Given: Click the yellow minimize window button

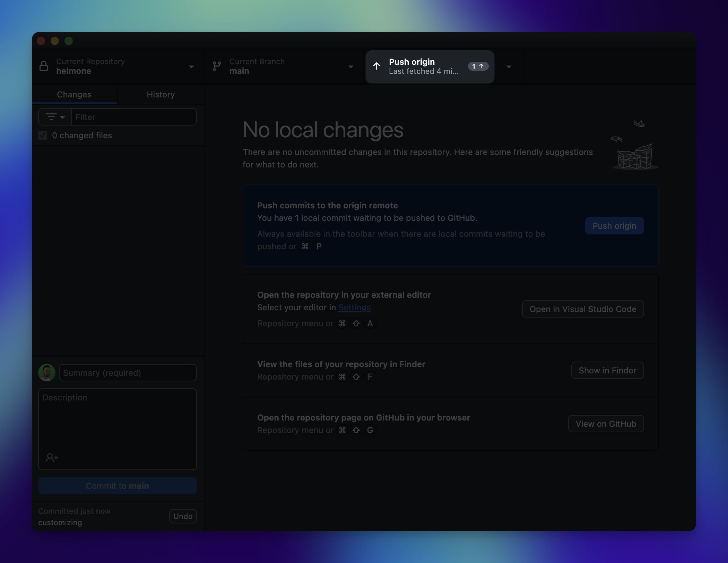Looking at the screenshot, I should (55, 41).
